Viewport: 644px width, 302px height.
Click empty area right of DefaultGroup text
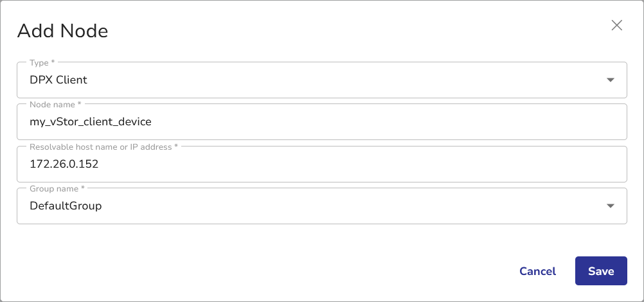click(353, 206)
